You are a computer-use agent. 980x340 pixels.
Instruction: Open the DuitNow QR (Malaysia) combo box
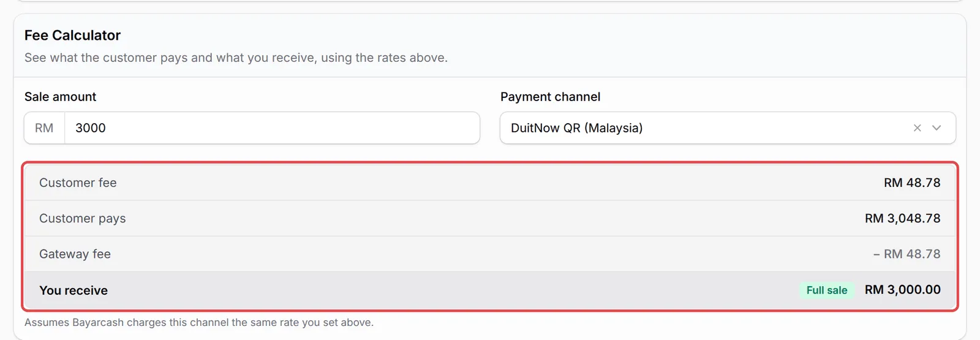click(728, 128)
